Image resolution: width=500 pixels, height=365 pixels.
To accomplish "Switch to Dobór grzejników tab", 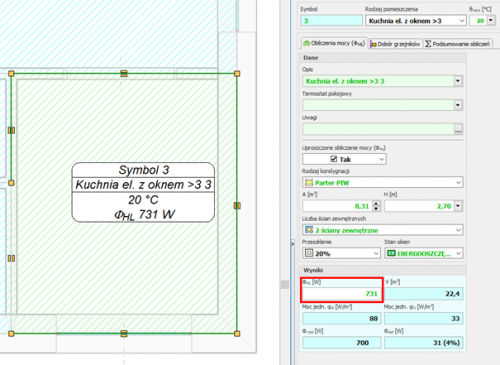I will pos(396,44).
